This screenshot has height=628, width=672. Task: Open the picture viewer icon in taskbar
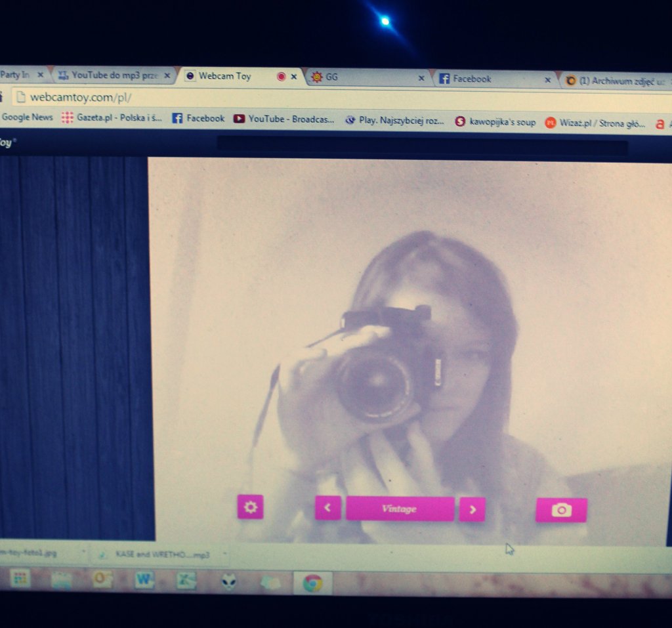click(x=61, y=580)
